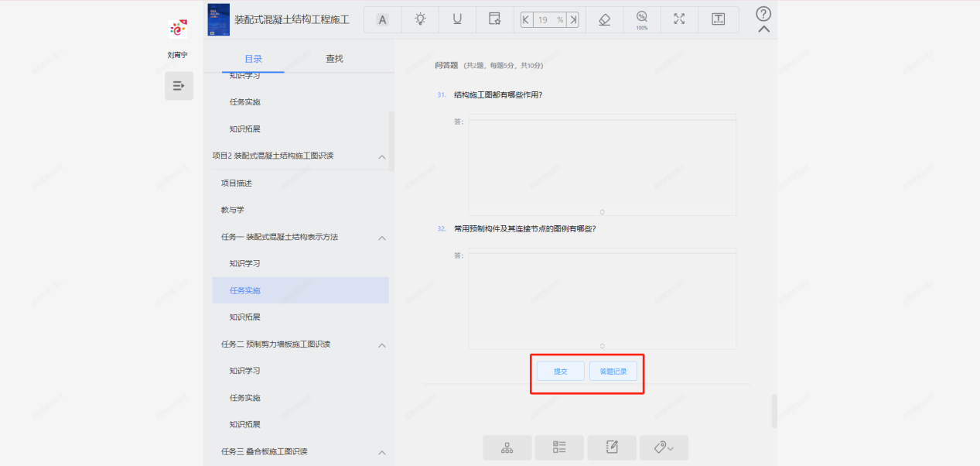Click the bookmark page icon
Screen dimensions: 980x466
(x=494, y=20)
